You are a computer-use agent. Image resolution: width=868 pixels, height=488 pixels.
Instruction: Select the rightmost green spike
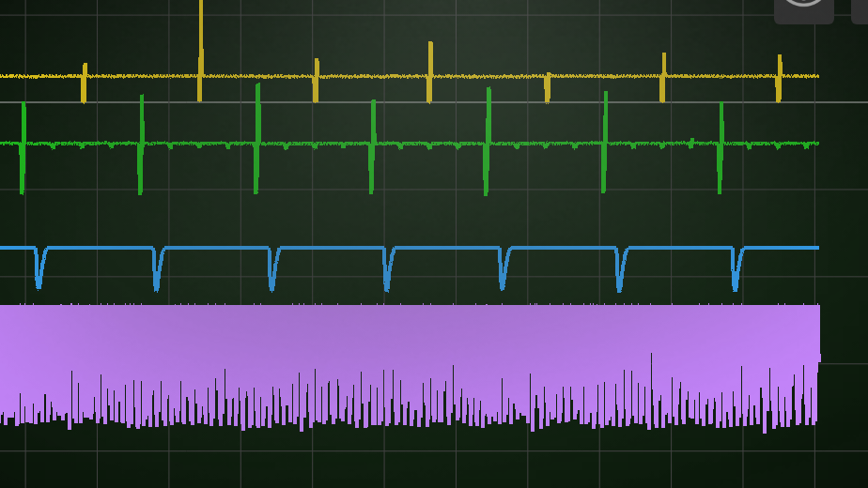tap(721, 147)
